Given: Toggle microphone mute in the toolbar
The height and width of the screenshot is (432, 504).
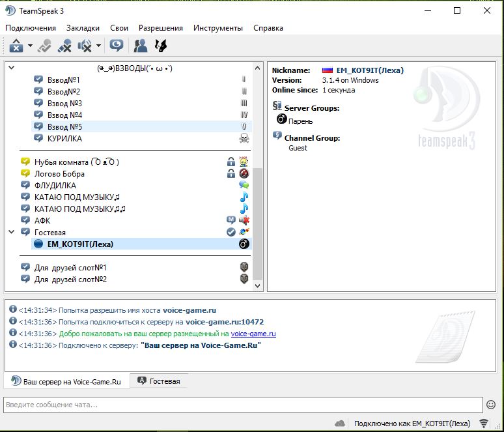Looking at the screenshot, I should coord(64,46).
